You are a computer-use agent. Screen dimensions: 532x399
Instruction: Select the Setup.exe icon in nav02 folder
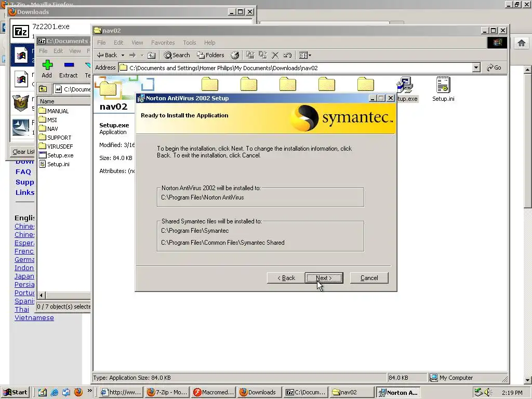click(x=405, y=88)
